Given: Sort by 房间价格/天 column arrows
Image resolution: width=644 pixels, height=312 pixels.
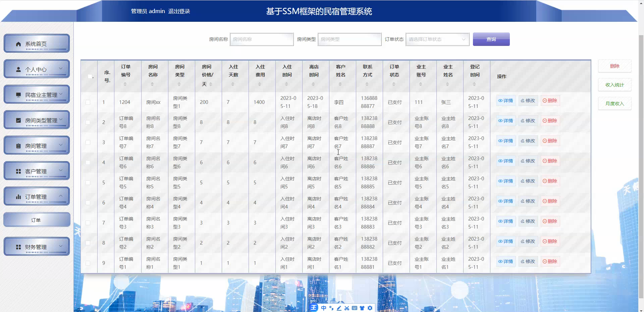Looking at the screenshot, I should pyautogui.click(x=211, y=84).
